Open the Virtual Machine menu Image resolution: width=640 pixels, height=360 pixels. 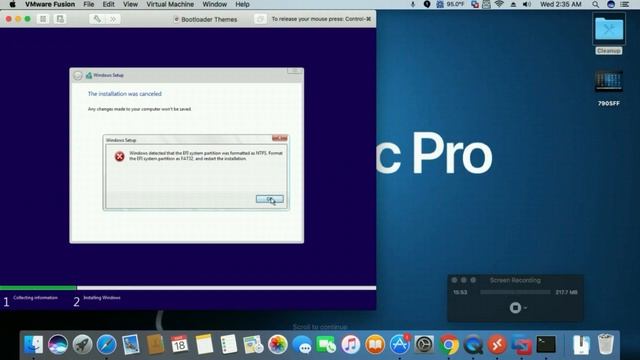(170, 4)
